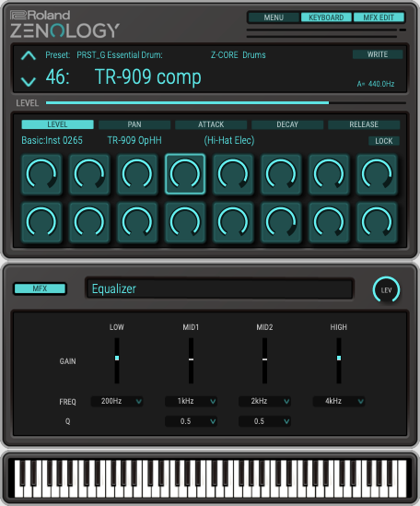Open the HIGH frequency 4kHz dropdown
This screenshot has width=420, height=506.
pos(339,401)
